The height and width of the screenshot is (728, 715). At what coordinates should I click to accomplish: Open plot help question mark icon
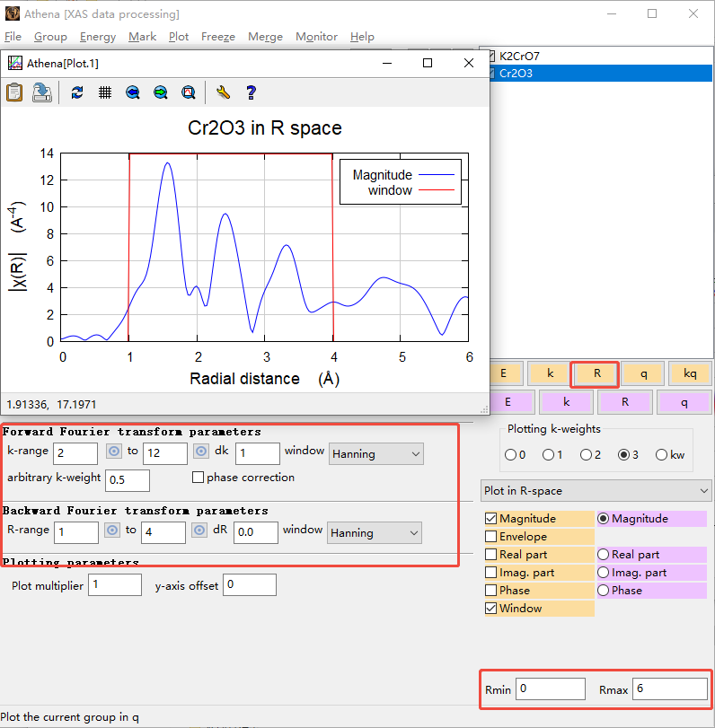(x=252, y=92)
